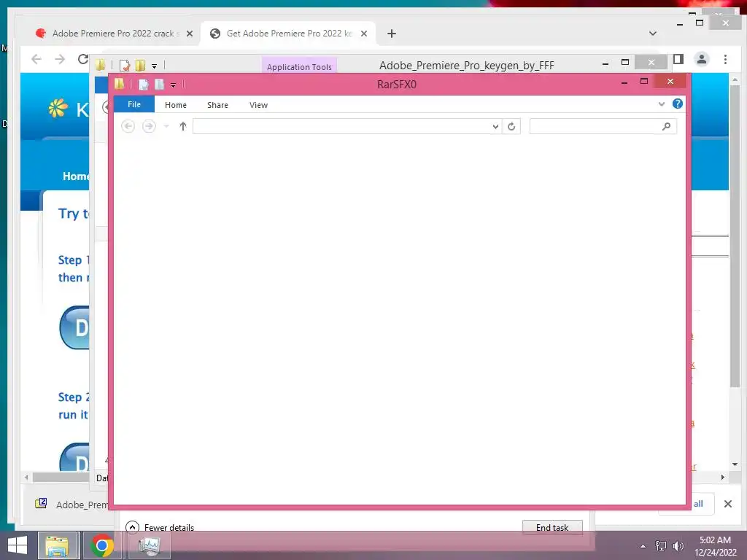This screenshot has width=747, height=560.
Task: Click folder icon in Adobe_Premiere_Pro_keygen_by_FFF title bar
Action: click(100, 65)
